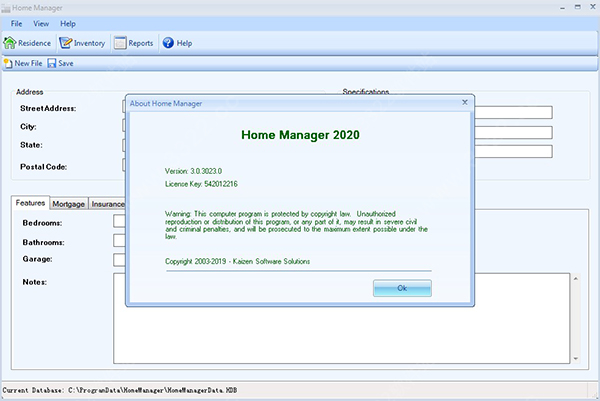Switch to the Mortgage tab
This screenshot has height=401, width=600.
68,204
